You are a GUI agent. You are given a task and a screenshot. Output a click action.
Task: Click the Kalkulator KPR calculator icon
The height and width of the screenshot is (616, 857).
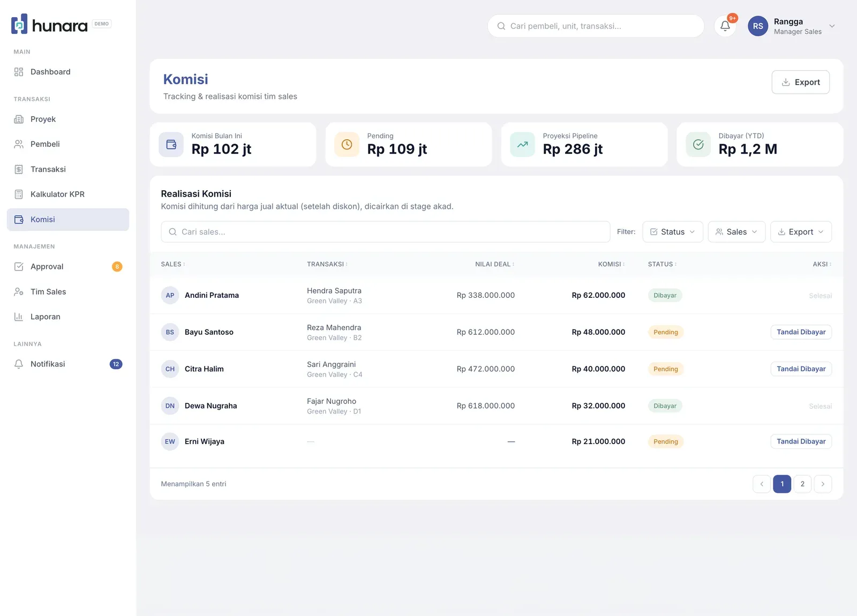click(x=19, y=194)
